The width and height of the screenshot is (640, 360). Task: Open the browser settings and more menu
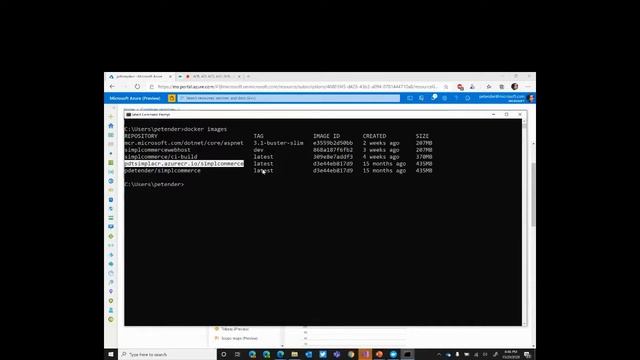528,87
